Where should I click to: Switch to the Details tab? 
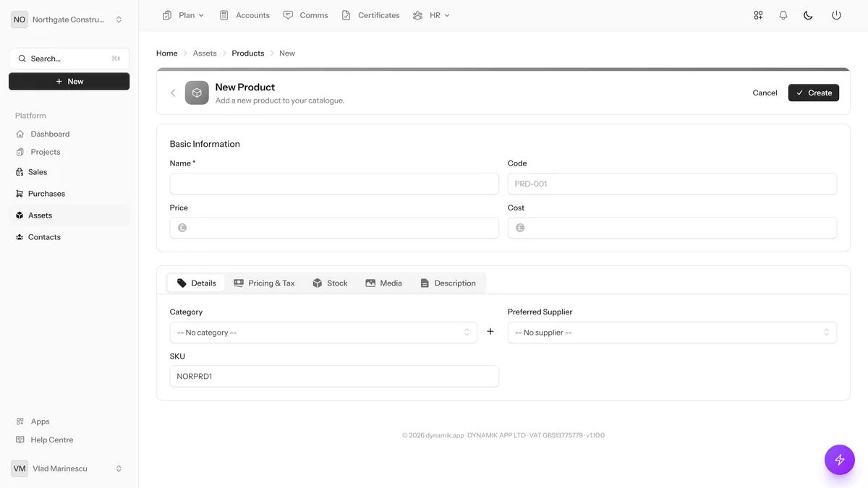(196, 283)
